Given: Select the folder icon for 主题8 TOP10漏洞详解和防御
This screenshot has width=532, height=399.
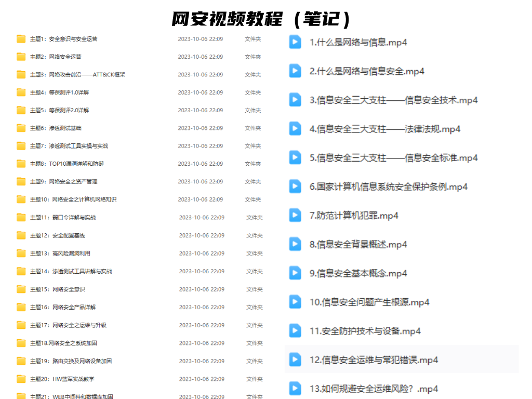Looking at the screenshot, I should click(x=21, y=164).
